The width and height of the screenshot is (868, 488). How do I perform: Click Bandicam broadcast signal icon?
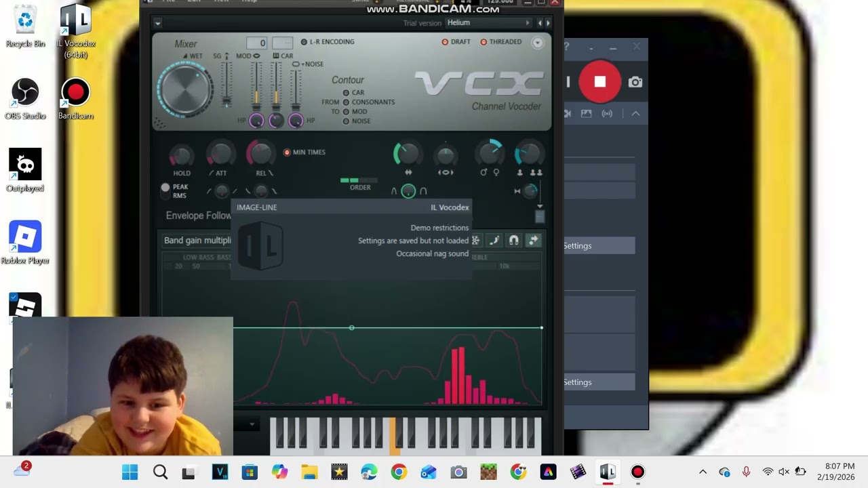607,114
